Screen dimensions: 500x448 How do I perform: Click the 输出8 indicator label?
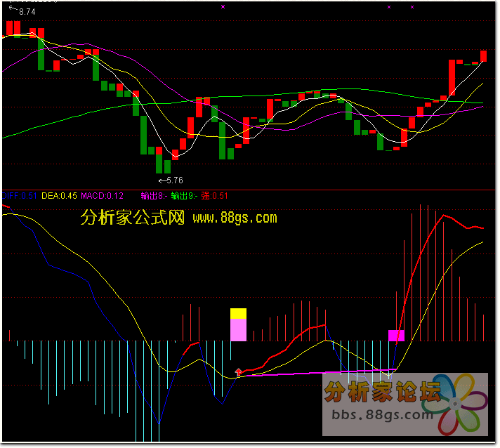[154, 197]
